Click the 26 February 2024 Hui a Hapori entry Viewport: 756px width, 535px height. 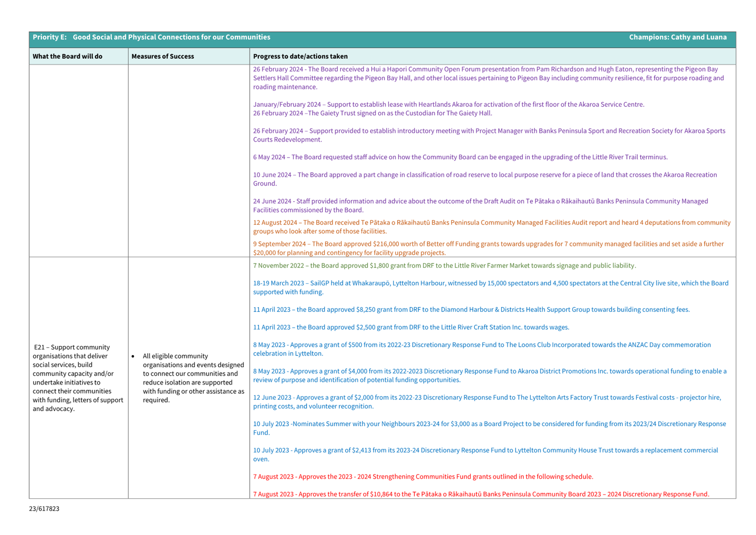[488, 78]
